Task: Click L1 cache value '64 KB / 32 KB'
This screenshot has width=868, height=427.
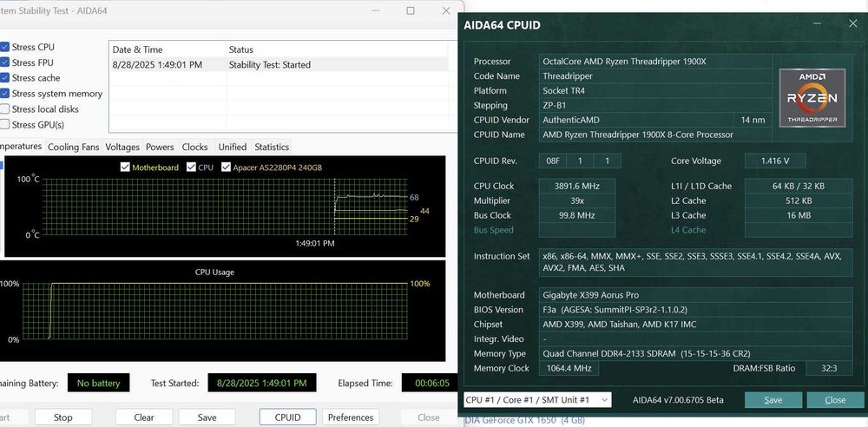Action: point(799,186)
